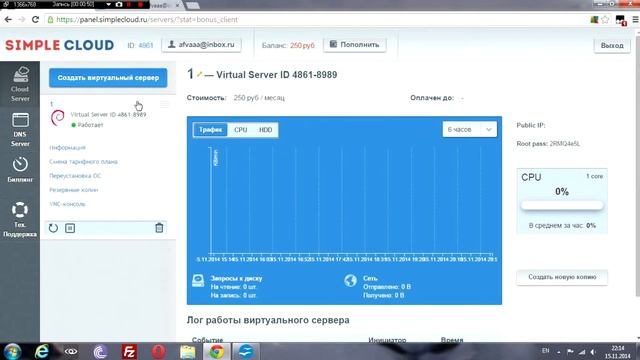This screenshot has height=360, width=640.
Task: Click the disk requests icon
Action: click(x=198, y=280)
